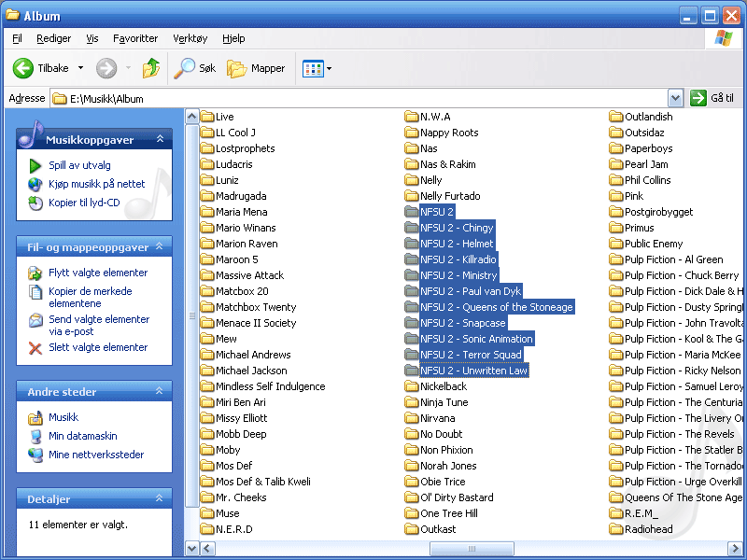Click the Spill av utvalg link
The image size is (747, 560).
(x=79, y=166)
